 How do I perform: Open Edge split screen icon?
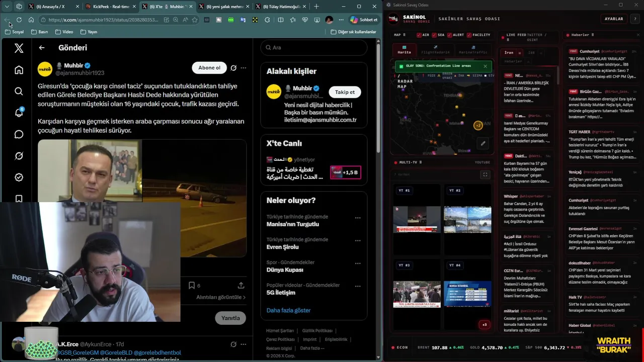(x=280, y=20)
